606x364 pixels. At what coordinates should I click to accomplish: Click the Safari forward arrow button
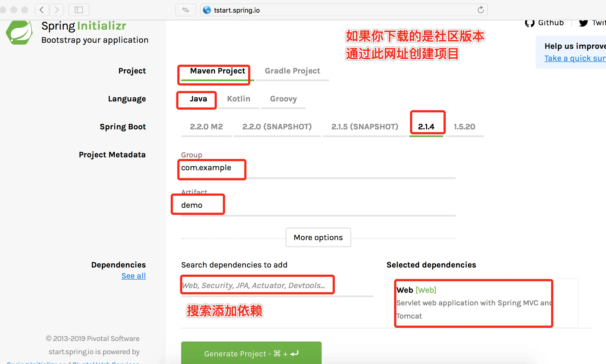point(57,10)
